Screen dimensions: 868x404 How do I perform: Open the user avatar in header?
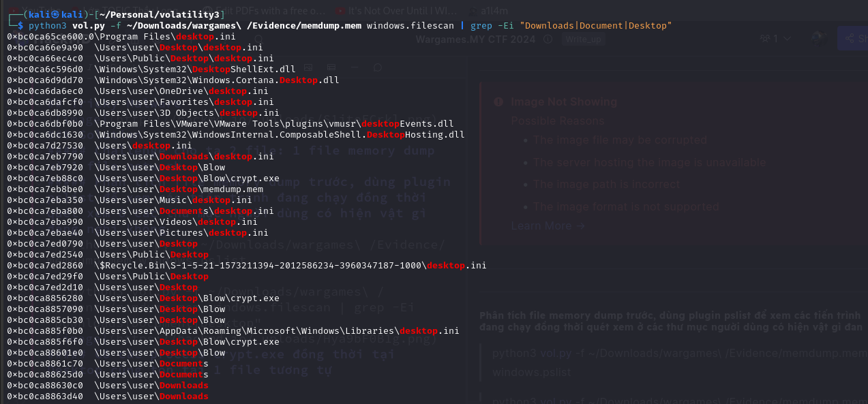[x=819, y=39]
